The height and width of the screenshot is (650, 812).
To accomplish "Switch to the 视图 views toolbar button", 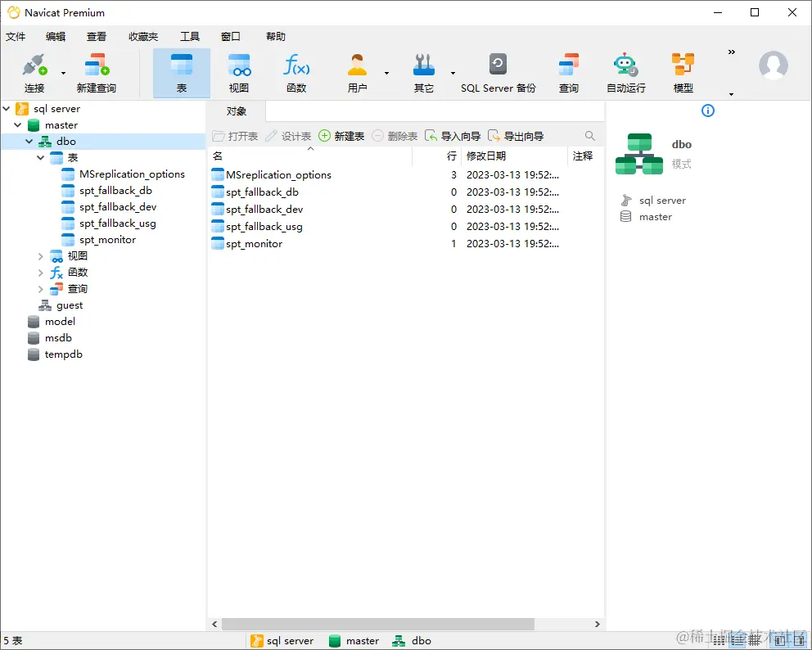I will pyautogui.click(x=239, y=73).
